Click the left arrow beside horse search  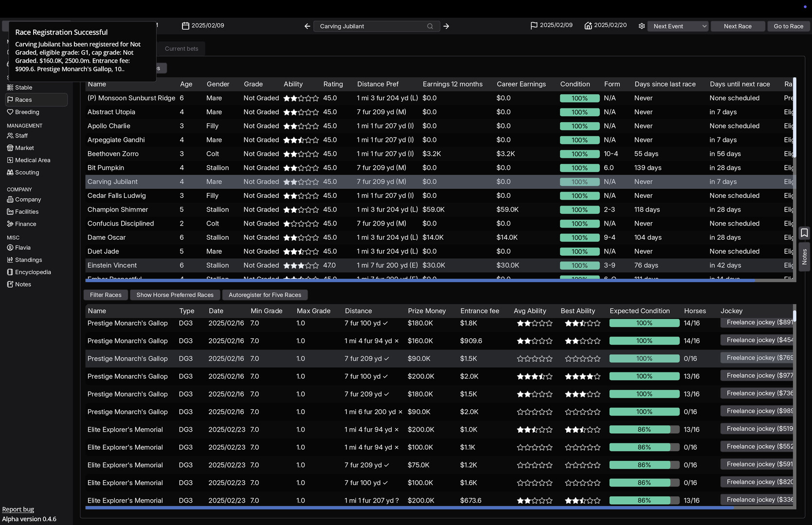307,26
